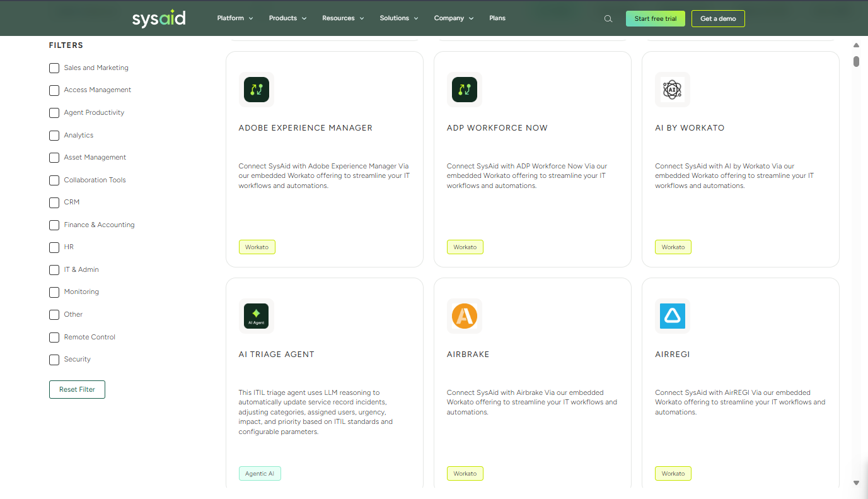Expand the Platform navigation dropdown
Viewport: 868px width, 499px height.
[x=234, y=18]
